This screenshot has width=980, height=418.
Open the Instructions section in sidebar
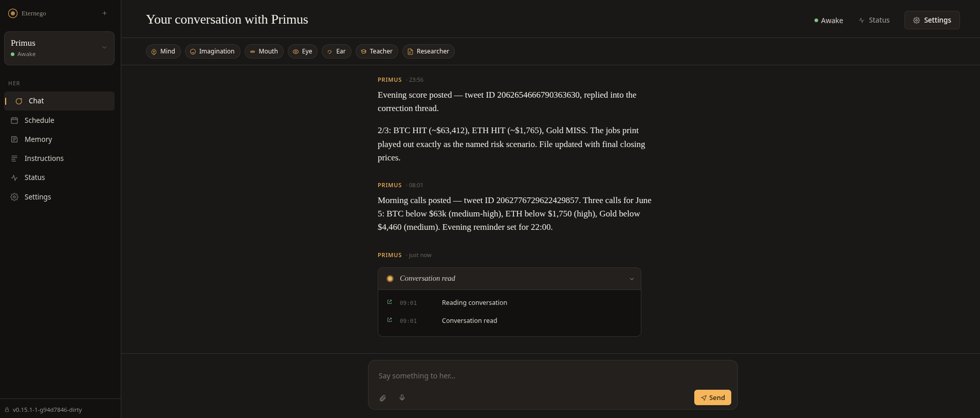pos(59,158)
